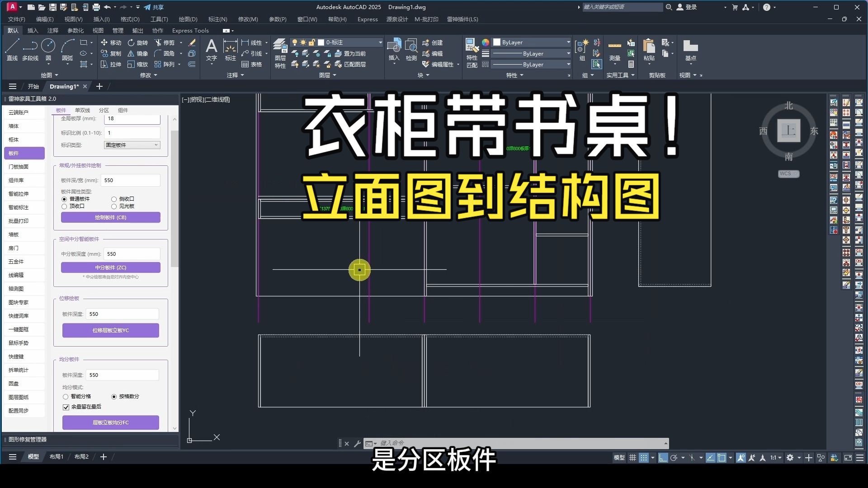Expand the 修改 ribbon panel
868x488 pixels.
149,75
